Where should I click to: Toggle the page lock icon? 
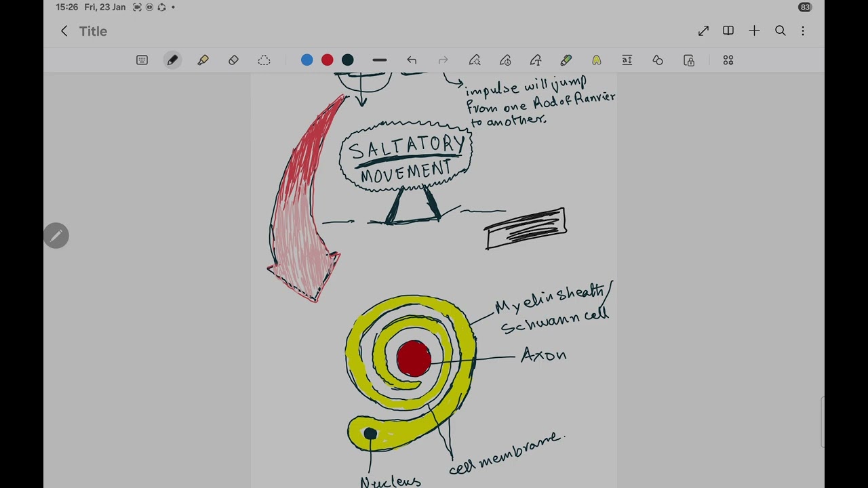click(689, 60)
